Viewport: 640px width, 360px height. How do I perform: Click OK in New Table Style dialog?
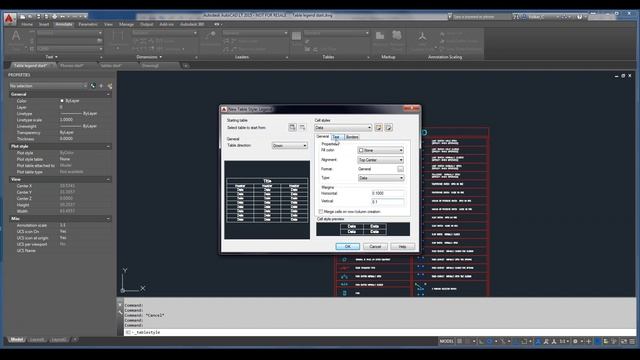(348, 247)
